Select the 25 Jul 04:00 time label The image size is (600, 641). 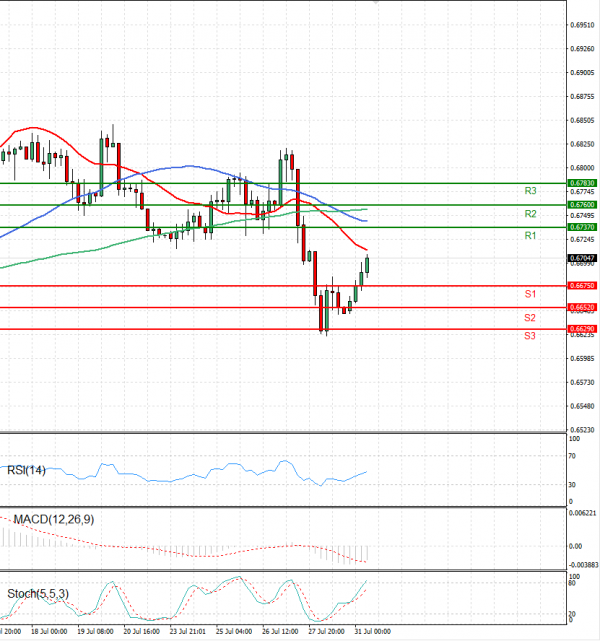pyautogui.click(x=234, y=632)
